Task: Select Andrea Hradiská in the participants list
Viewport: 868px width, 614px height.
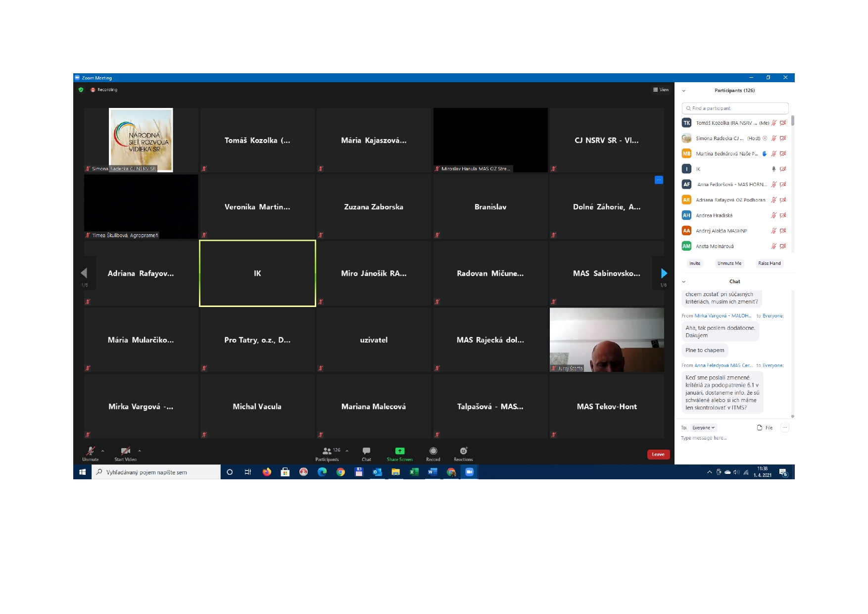Action: [x=735, y=215]
